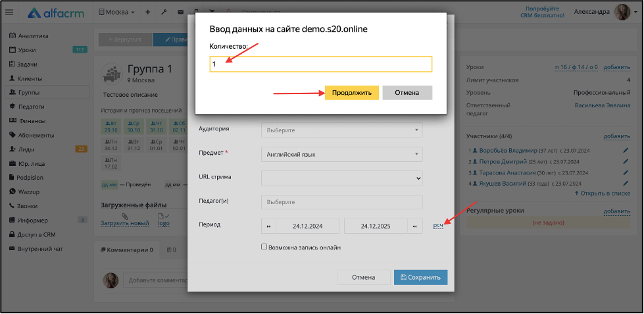Image resolution: width=644 pixels, height=314 pixels.
Task: Open the envelope mail icon
Action: (x=180, y=13)
